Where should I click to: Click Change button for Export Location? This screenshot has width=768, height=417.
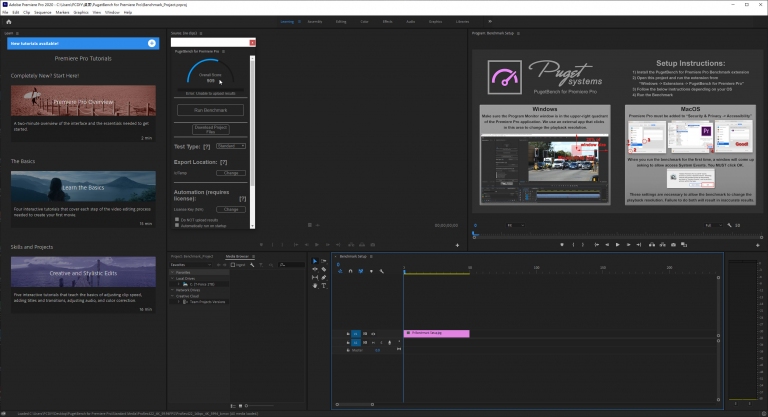click(231, 173)
